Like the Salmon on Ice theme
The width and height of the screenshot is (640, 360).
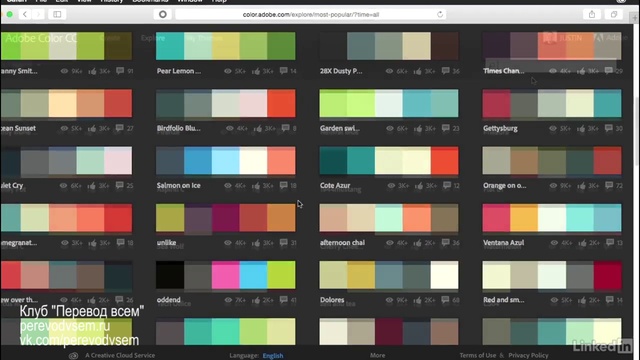(x=256, y=186)
